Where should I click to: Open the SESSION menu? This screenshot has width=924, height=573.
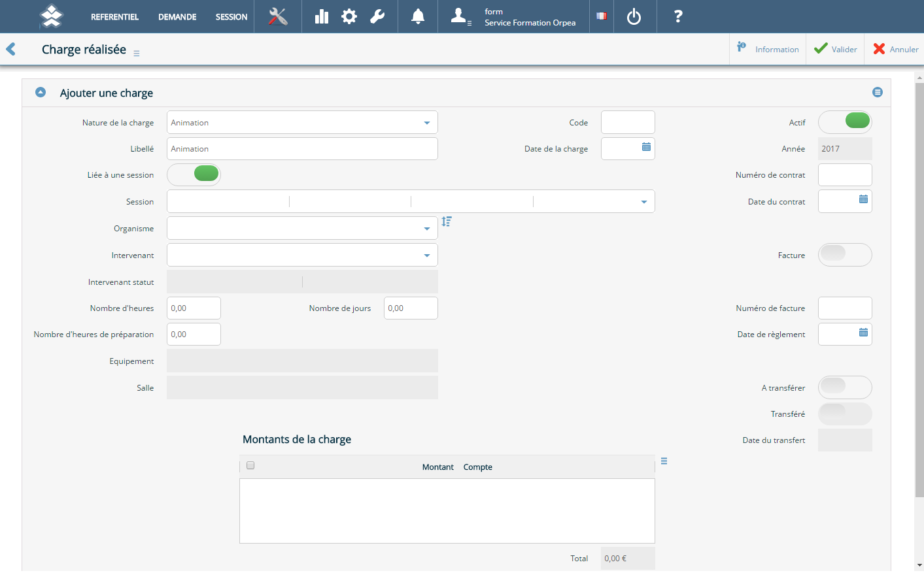click(231, 17)
